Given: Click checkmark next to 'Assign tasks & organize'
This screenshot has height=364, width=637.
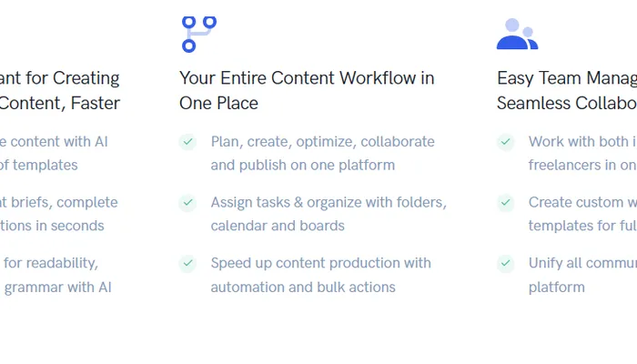Looking at the screenshot, I should pyautogui.click(x=187, y=203).
